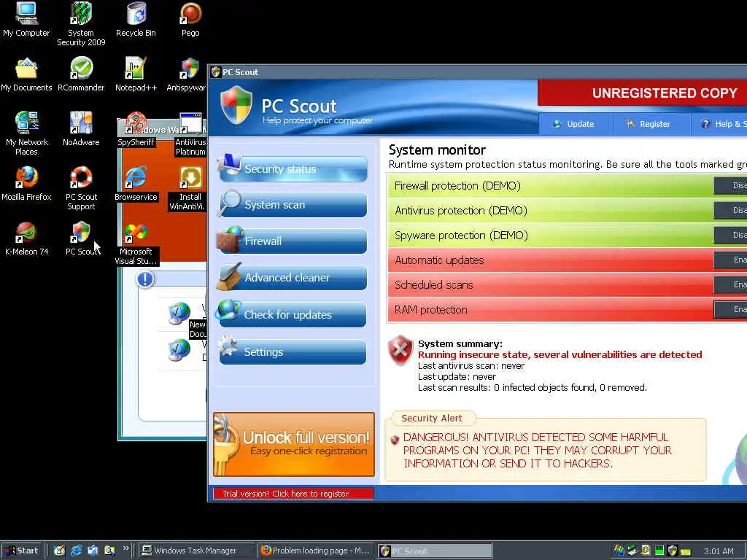Click the clock showing 3:01 AM
747x560 pixels.
tap(719, 551)
